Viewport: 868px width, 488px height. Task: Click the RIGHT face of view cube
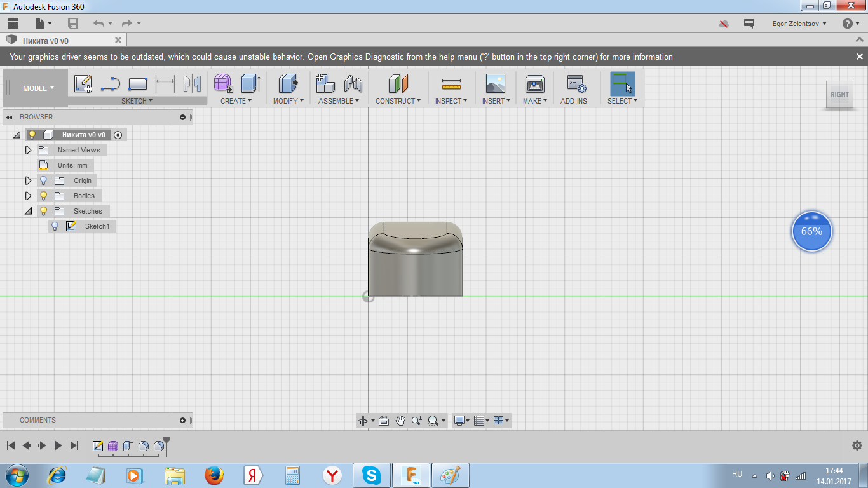839,95
